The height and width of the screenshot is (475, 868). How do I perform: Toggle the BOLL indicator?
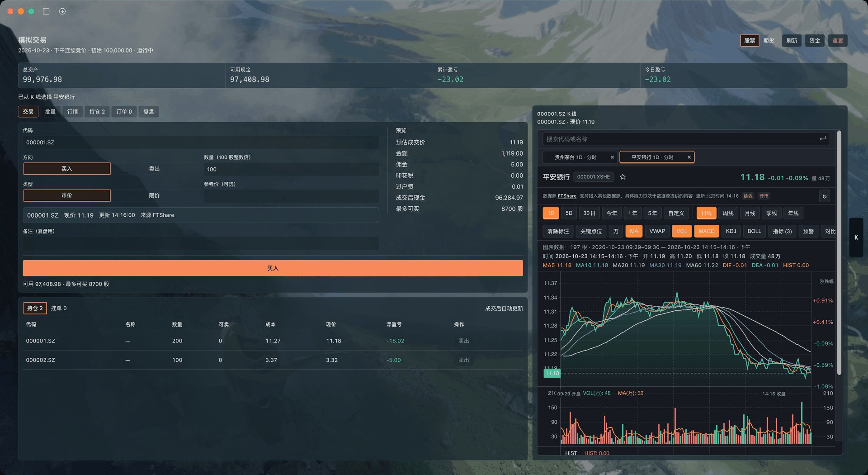click(754, 231)
